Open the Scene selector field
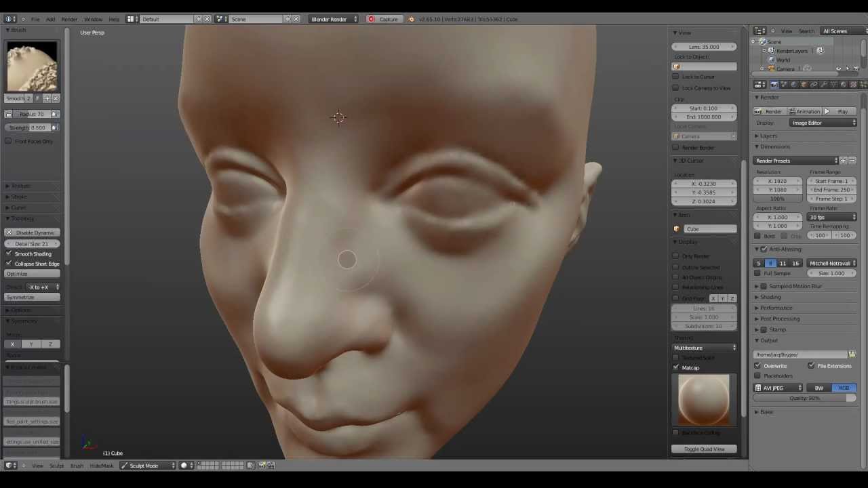This screenshot has height=488, width=868. [x=256, y=19]
